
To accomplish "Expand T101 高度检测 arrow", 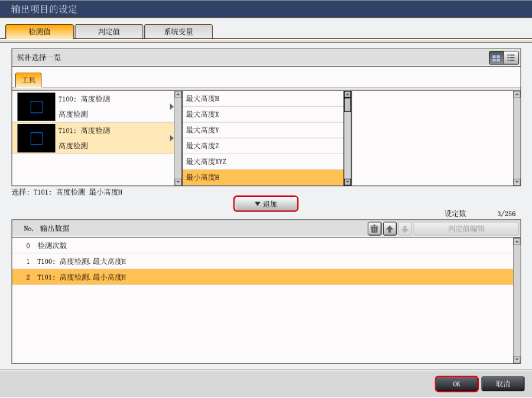I will click(x=171, y=138).
